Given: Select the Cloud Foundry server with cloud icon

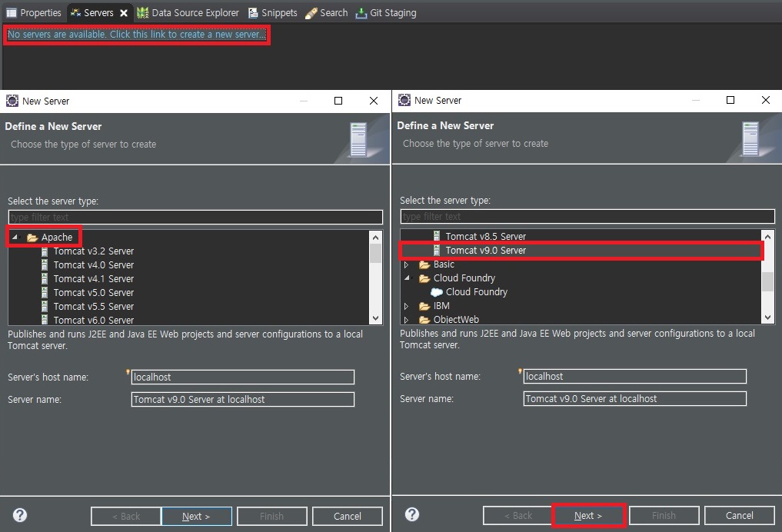Looking at the screenshot, I should point(476,291).
